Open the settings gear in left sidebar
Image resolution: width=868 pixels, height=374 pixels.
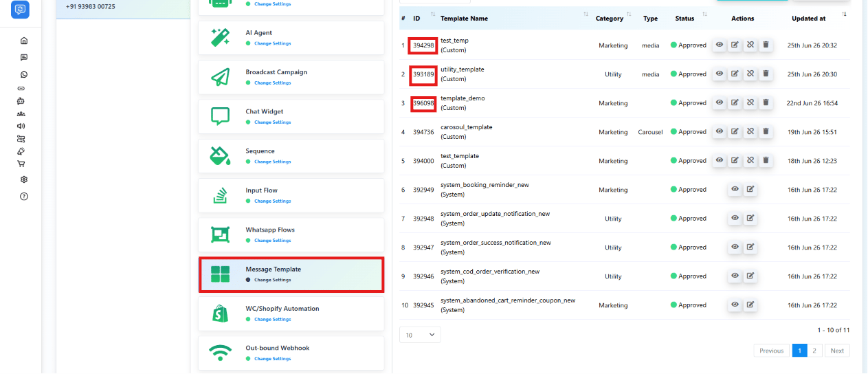pos(24,179)
